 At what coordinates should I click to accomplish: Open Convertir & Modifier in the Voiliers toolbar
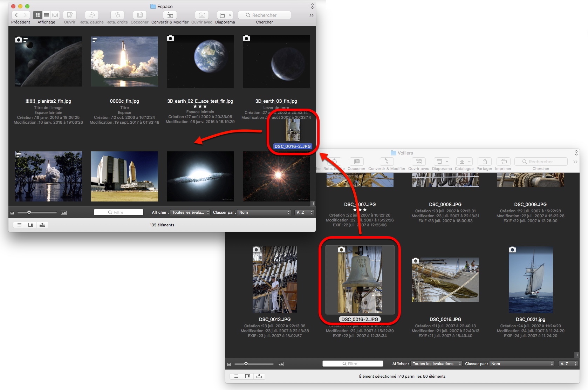click(x=387, y=162)
